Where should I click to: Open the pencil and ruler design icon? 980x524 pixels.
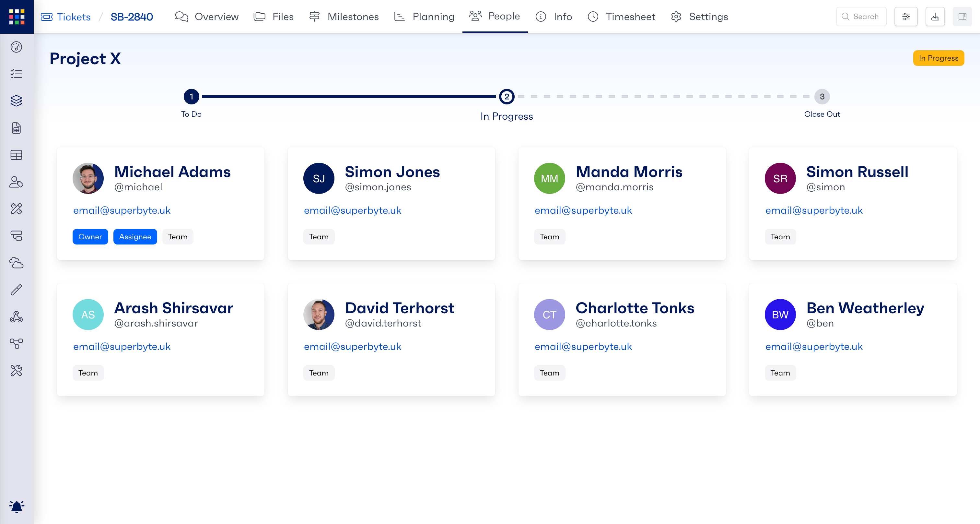tap(16, 208)
